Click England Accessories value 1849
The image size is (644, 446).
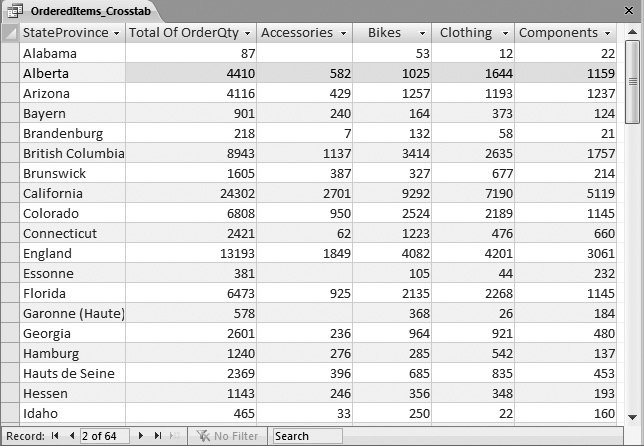[x=304, y=253]
